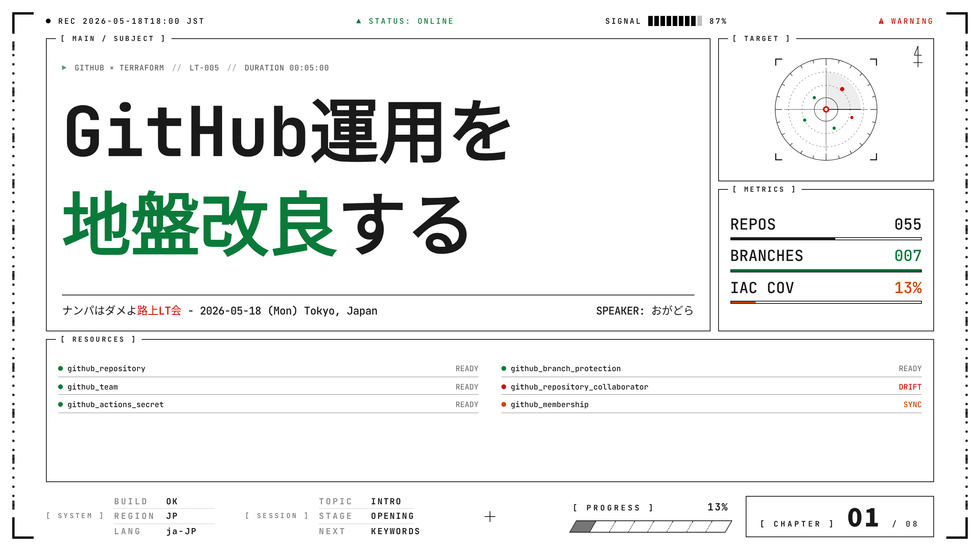Click the chapter number 01
The image size is (980, 551).
point(863,518)
